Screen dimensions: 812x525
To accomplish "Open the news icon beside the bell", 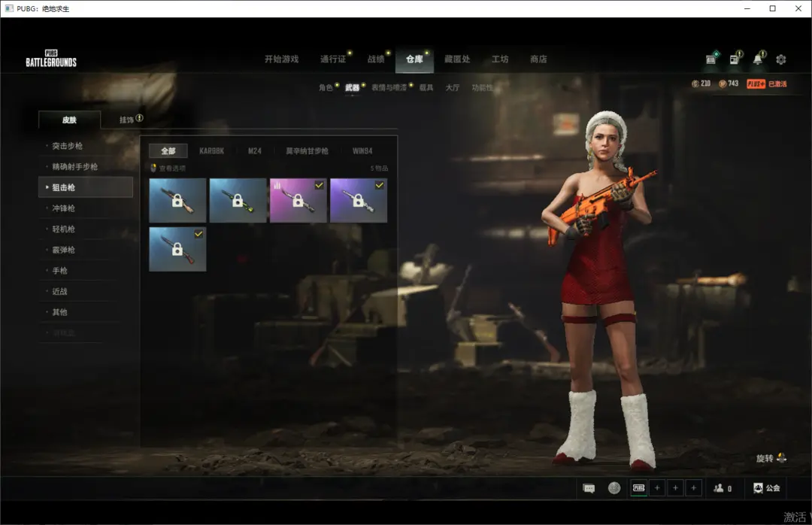I will pos(735,59).
